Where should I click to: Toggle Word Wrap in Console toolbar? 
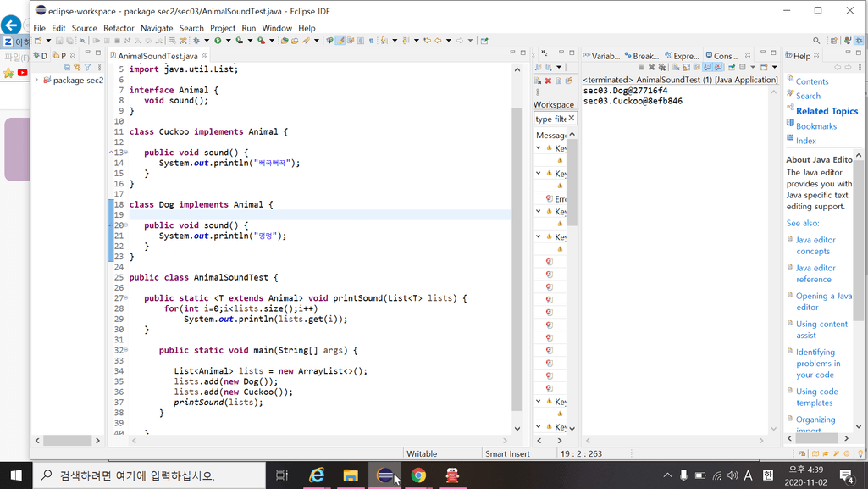point(696,68)
